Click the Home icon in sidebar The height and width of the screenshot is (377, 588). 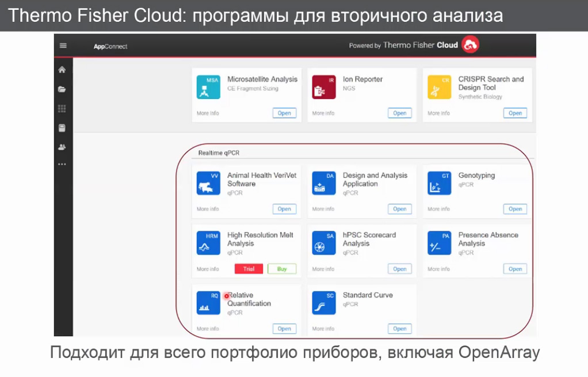[x=62, y=70]
